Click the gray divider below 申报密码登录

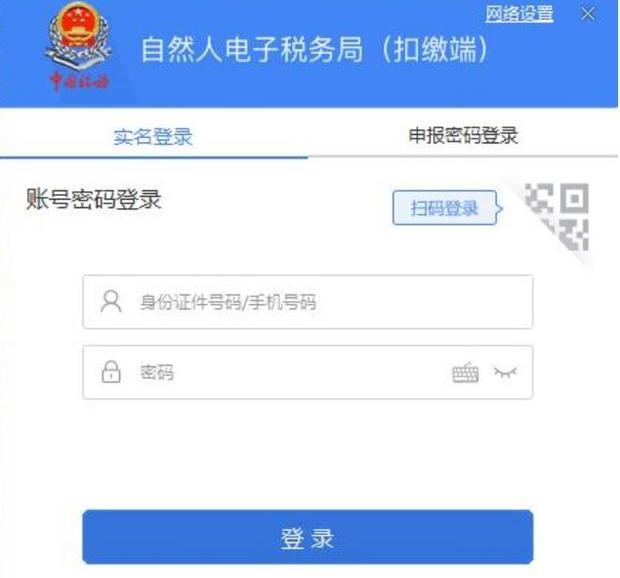(463, 157)
